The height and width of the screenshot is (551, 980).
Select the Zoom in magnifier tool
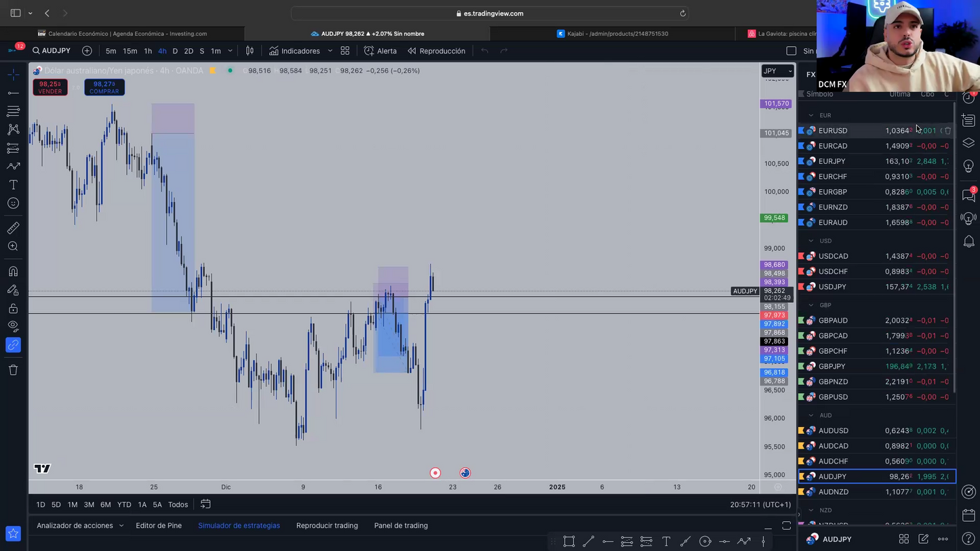pos(13,247)
